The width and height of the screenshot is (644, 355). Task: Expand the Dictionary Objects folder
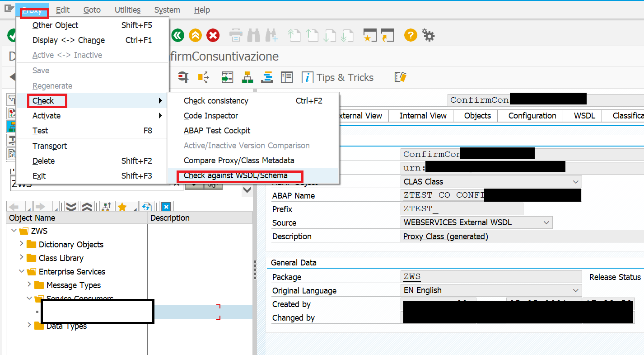[x=22, y=244]
